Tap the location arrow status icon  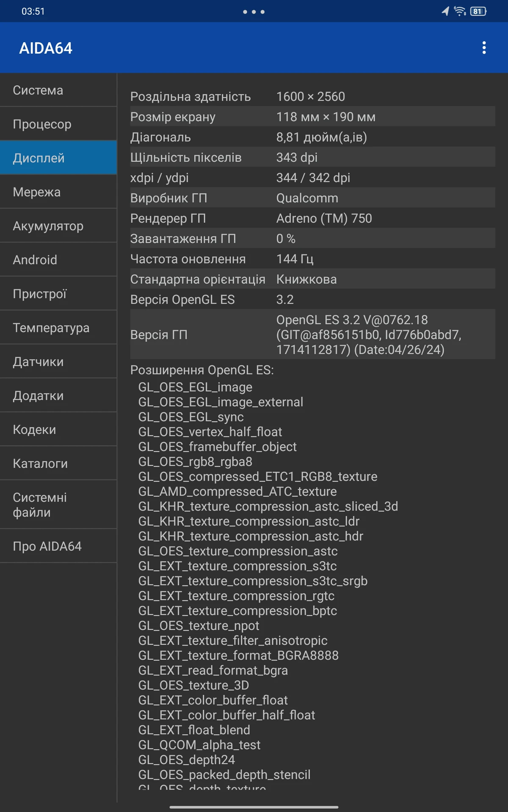pyautogui.click(x=445, y=11)
